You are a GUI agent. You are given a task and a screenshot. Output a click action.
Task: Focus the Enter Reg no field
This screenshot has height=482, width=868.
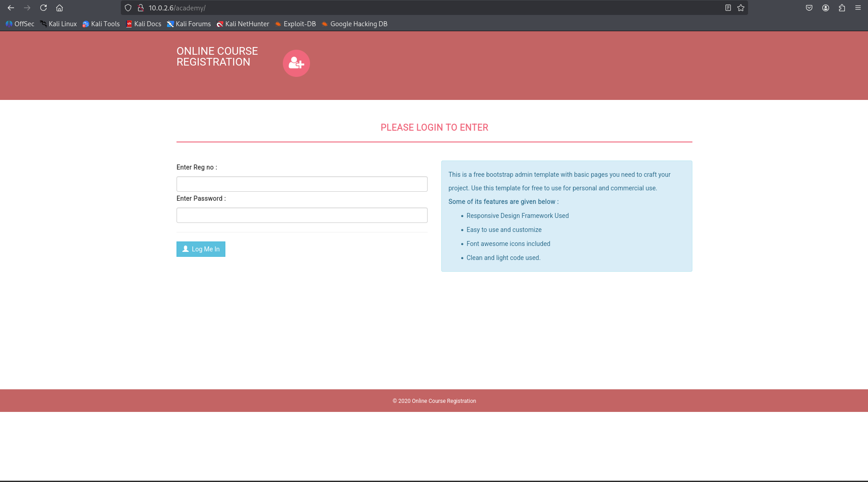302,184
